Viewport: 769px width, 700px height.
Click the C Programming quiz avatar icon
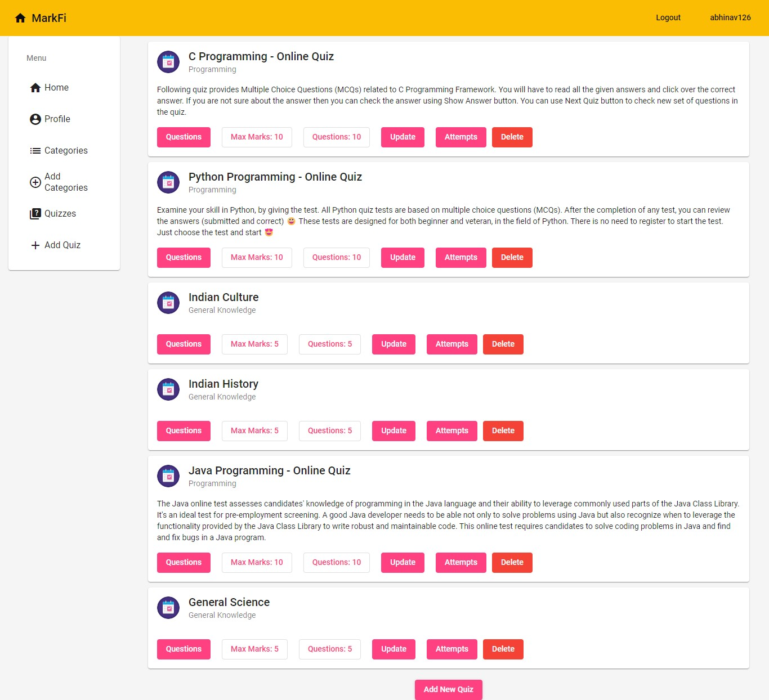click(x=168, y=62)
